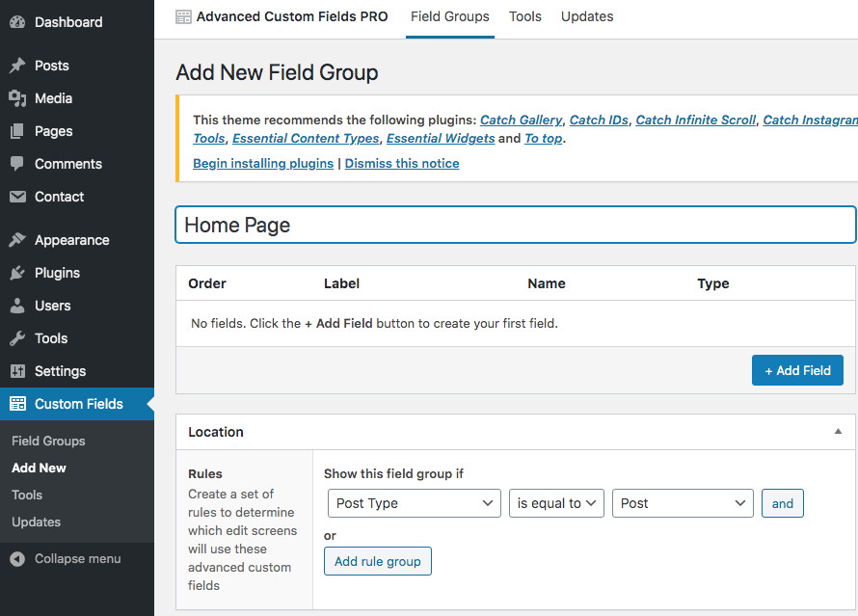Click the + Add Field button

click(x=797, y=370)
